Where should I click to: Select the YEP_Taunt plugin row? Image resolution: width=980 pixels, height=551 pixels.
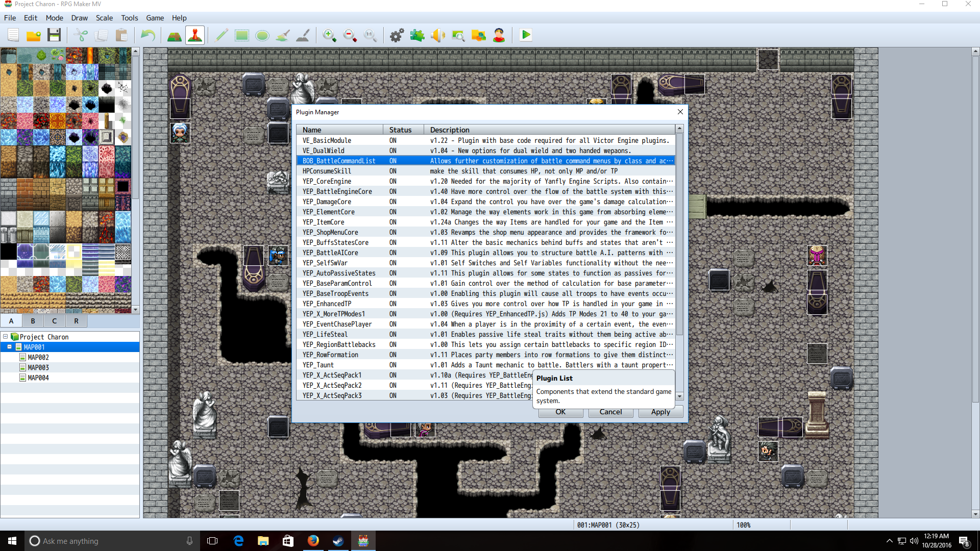(x=486, y=365)
